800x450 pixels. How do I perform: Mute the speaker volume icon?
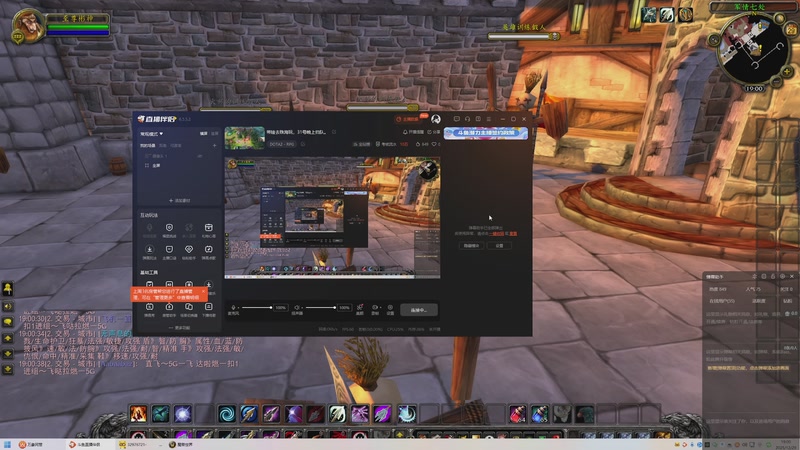pos(297,308)
